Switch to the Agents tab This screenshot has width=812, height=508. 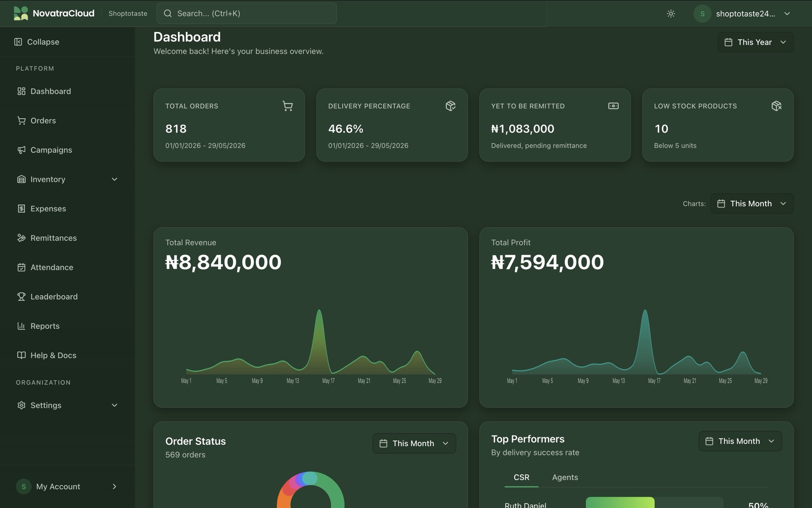[x=565, y=477]
